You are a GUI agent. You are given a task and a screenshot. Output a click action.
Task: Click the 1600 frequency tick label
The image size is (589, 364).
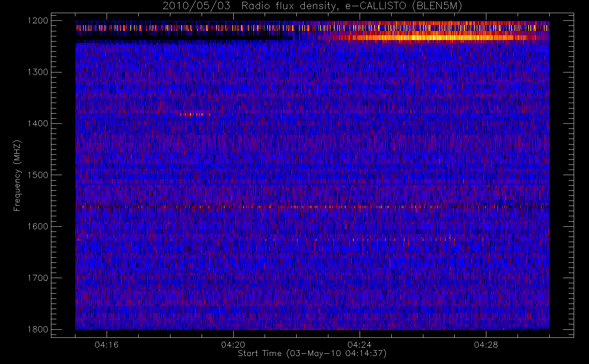pos(38,226)
